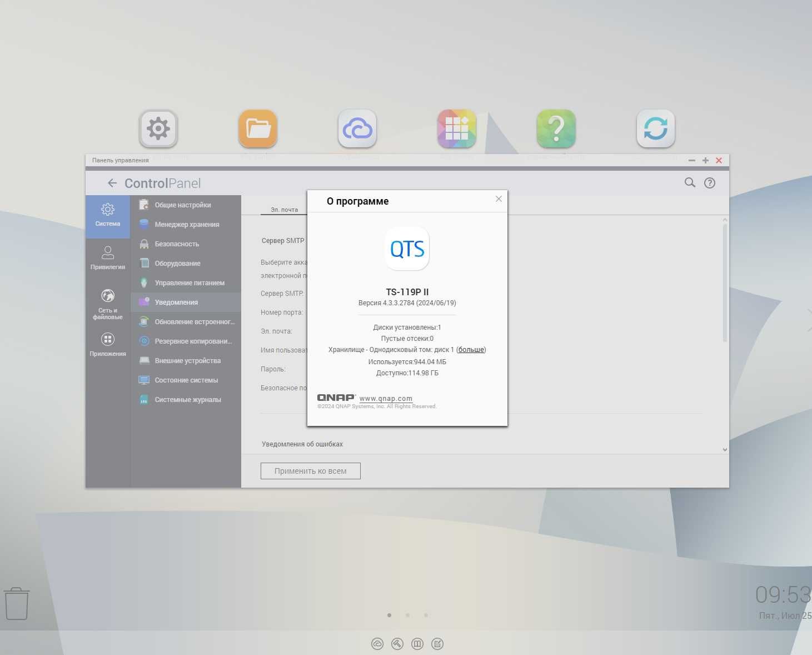
Task: Open myQNAPcloud cloud desktop icon
Action: pos(357,128)
